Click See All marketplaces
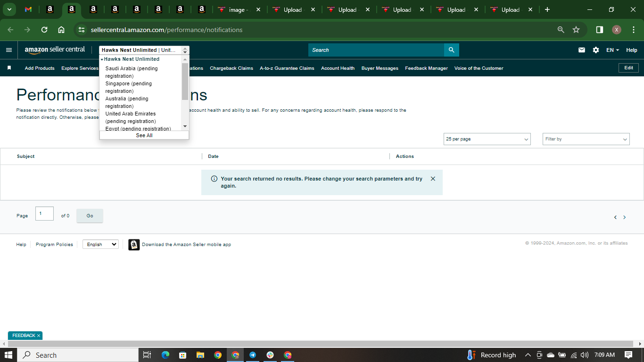This screenshot has height=362, width=644. [x=144, y=135]
